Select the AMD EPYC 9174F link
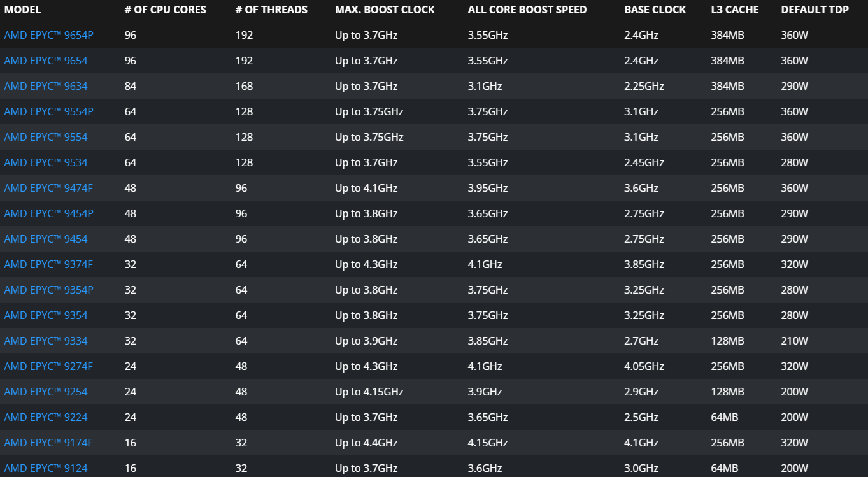 pos(48,443)
